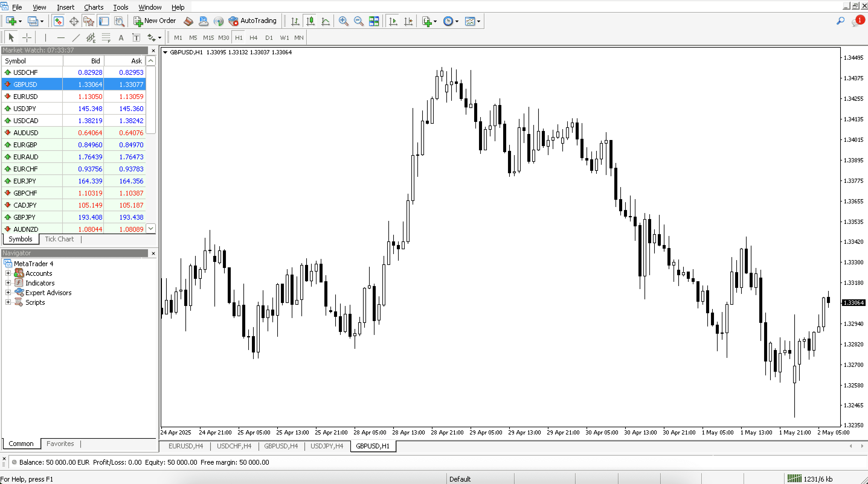The image size is (868, 484).
Task: Click Market Watch scroll up arrow
Action: point(151,61)
